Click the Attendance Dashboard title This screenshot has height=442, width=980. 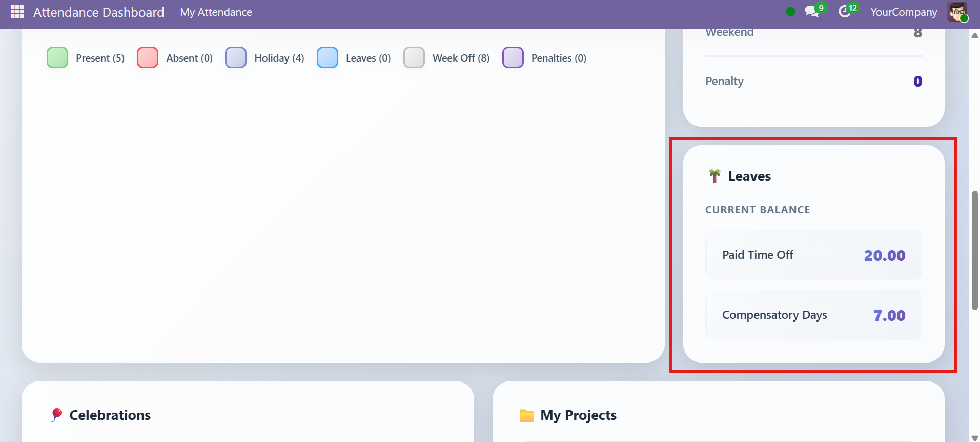coord(98,12)
